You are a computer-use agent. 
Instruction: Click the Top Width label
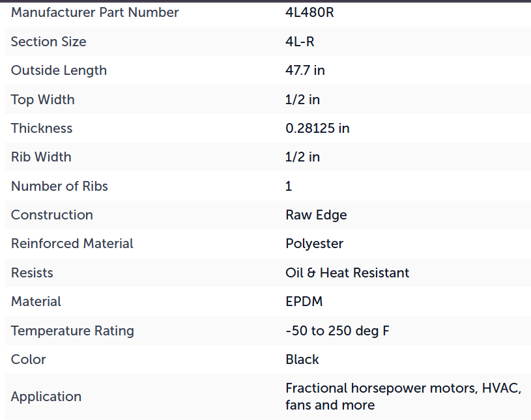[42, 100]
